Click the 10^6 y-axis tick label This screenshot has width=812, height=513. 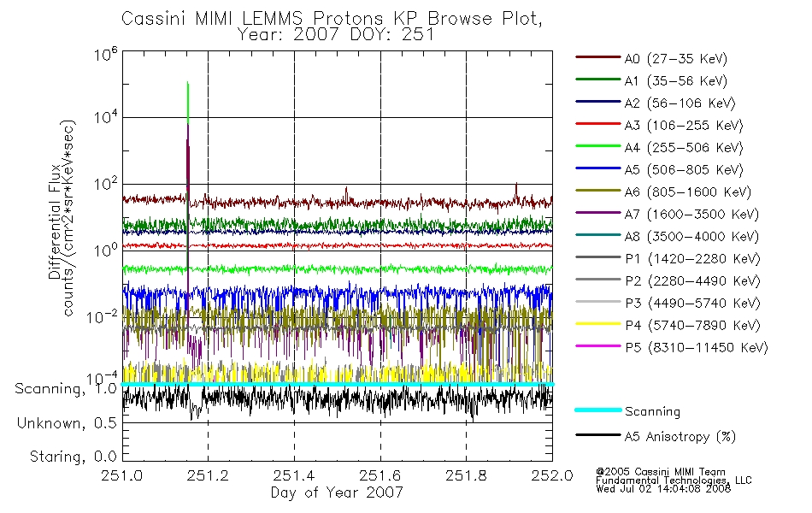tap(106, 54)
